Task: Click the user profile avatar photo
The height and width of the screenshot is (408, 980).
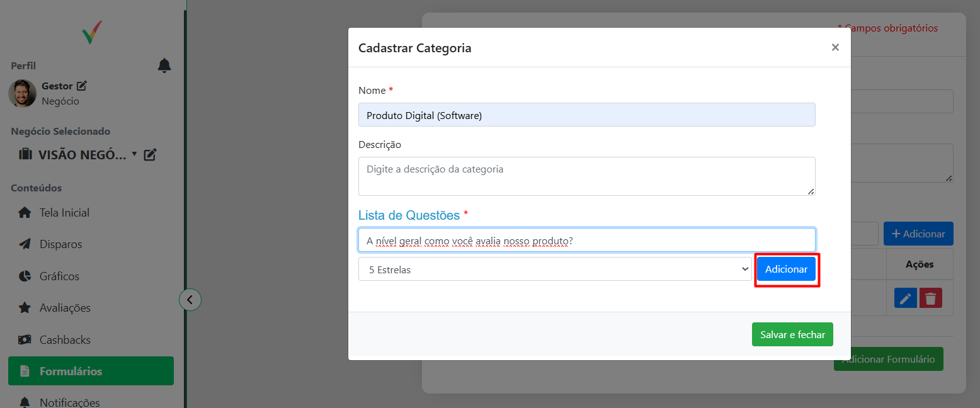Action: pyautogui.click(x=22, y=93)
